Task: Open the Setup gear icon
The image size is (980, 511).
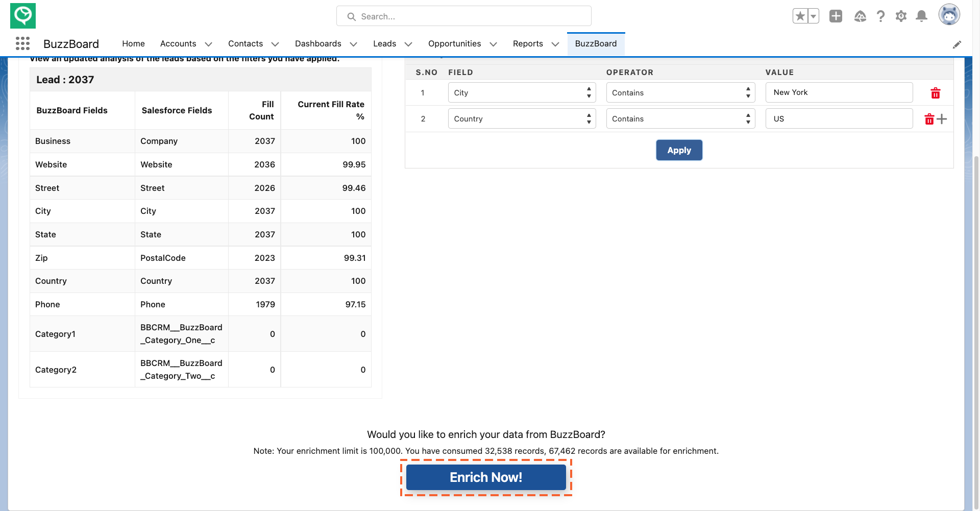Action: point(901,16)
